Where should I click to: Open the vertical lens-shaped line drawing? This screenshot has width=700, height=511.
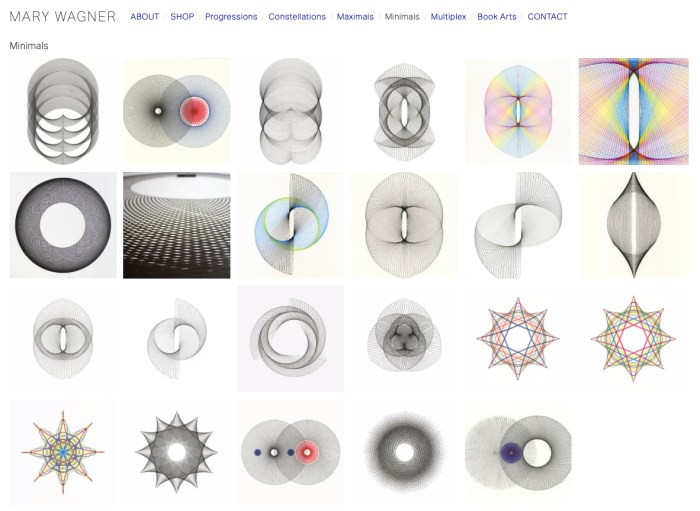click(633, 225)
